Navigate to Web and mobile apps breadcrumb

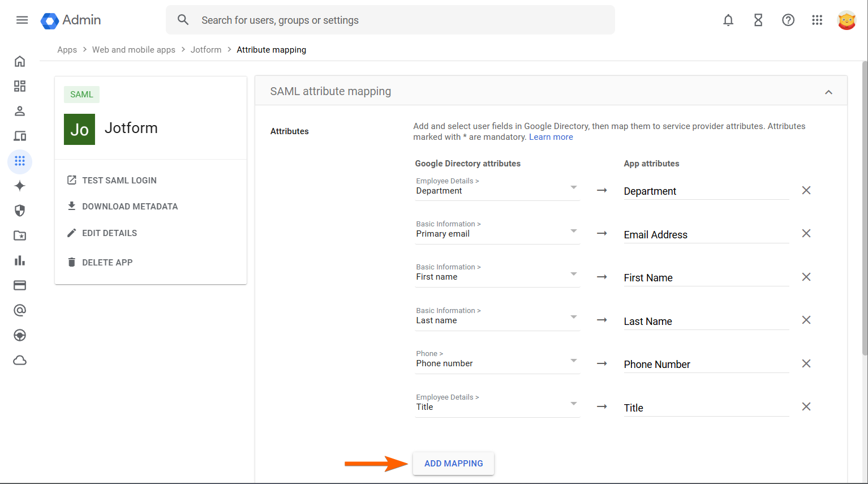(x=134, y=50)
